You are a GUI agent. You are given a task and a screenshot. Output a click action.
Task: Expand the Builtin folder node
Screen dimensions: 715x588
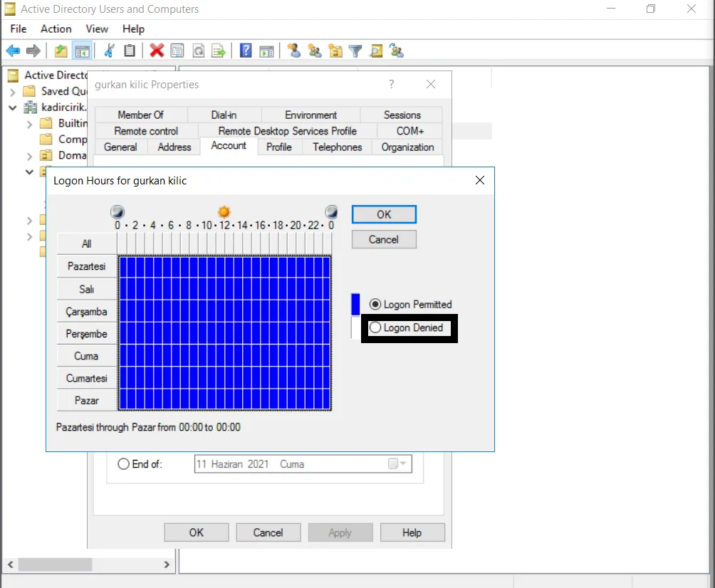point(30,124)
